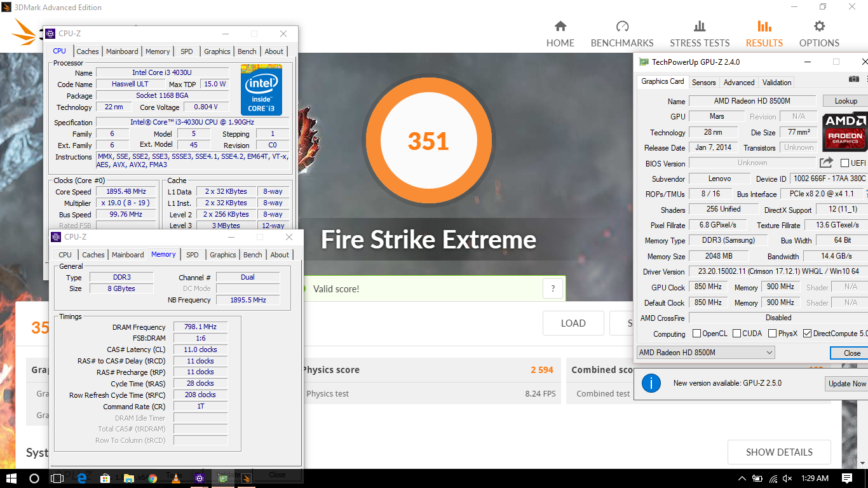Viewport: 868px width, 488px height.
Task: Open Microsoft Store from taskbar
Action: 105,478
